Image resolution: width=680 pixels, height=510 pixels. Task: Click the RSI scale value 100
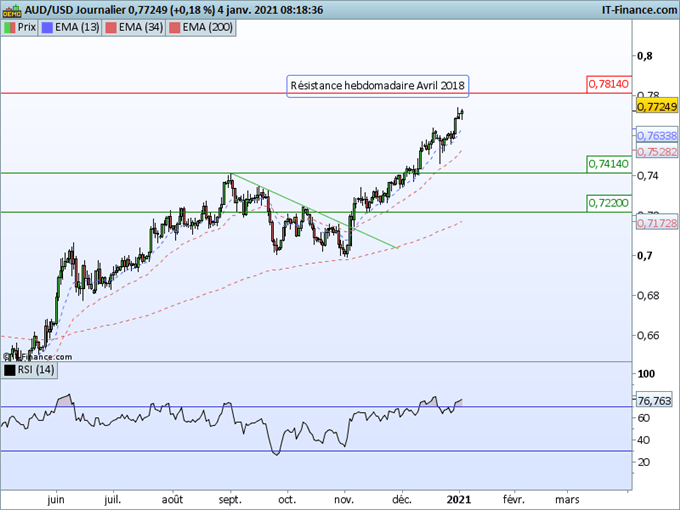pos(646,374)
